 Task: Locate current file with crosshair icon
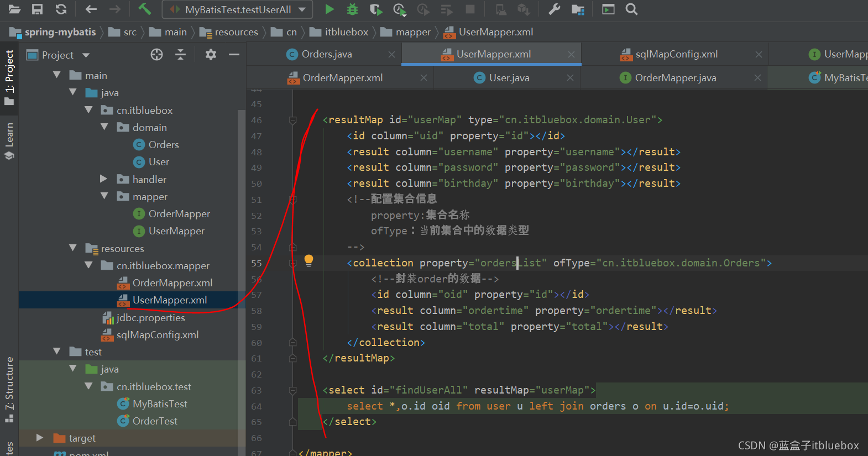tap(157, 54)
